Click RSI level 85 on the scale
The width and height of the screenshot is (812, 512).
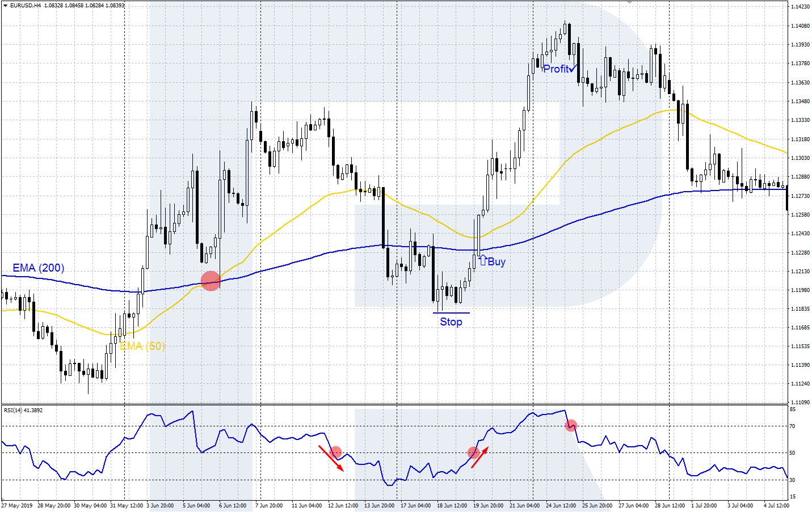coord(793,409)
